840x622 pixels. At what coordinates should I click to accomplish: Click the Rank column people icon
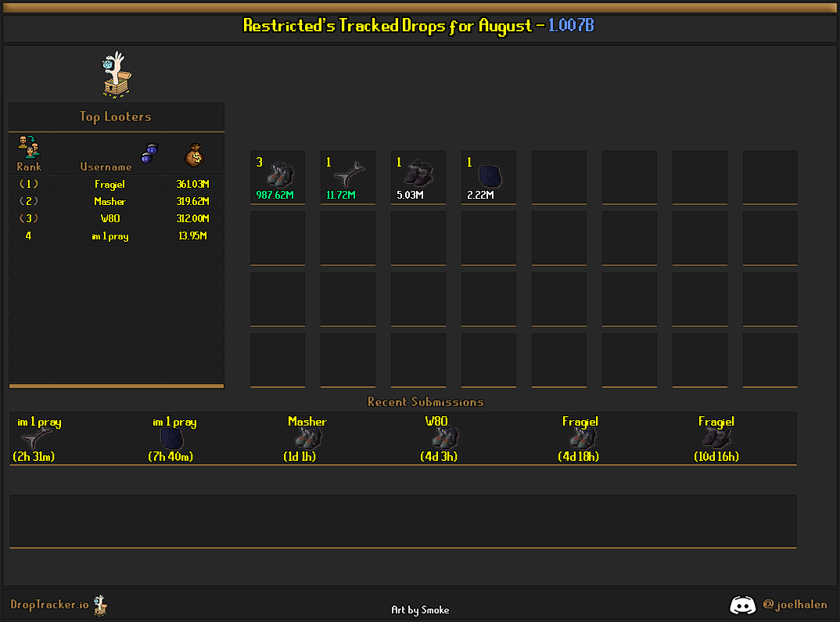(28, 147)
